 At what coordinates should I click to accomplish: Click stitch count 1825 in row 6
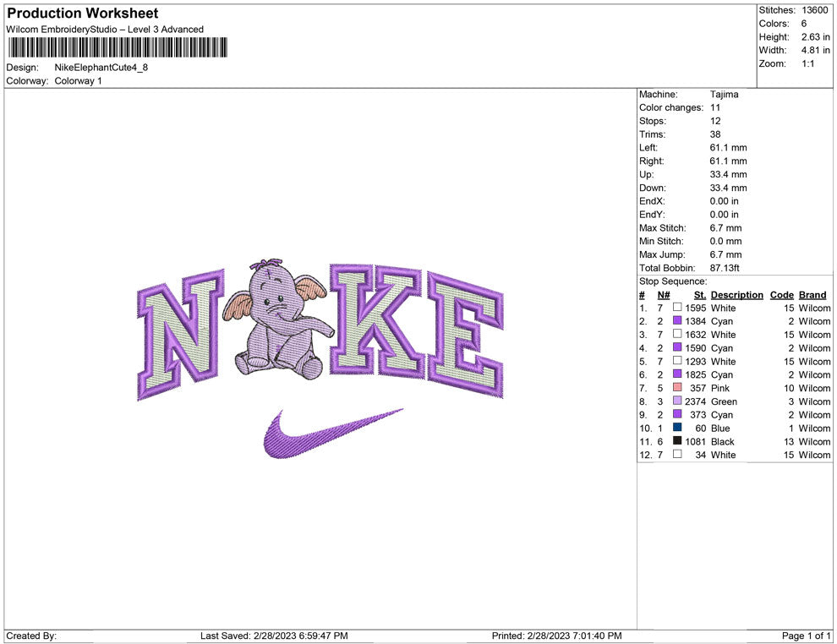point(696,374)
